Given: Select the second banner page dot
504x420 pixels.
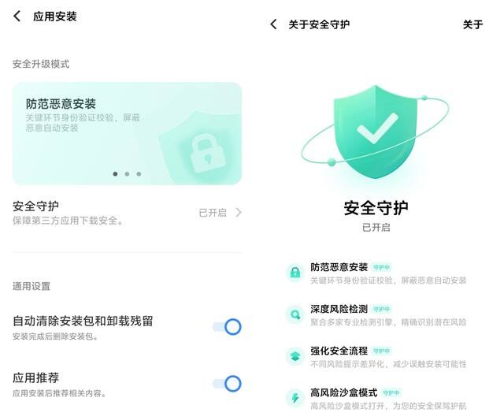Looking at the screenshot, I should click(127, 174).
